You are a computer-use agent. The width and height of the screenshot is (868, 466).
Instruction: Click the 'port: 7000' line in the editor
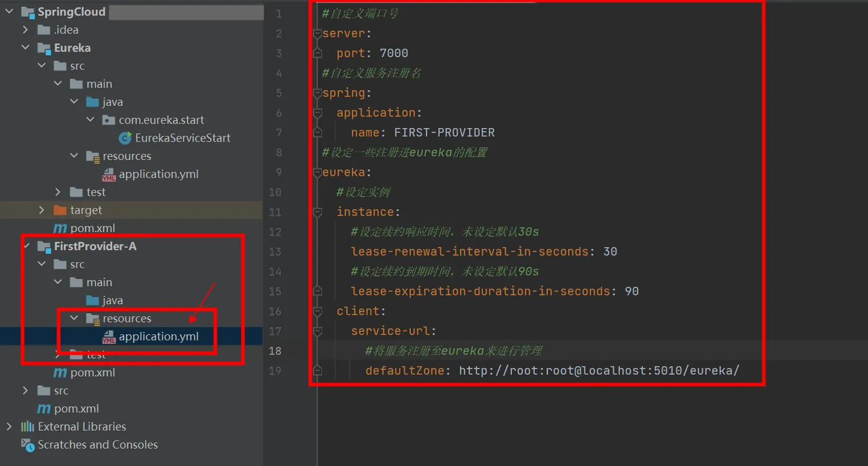(x=372, y=53)
